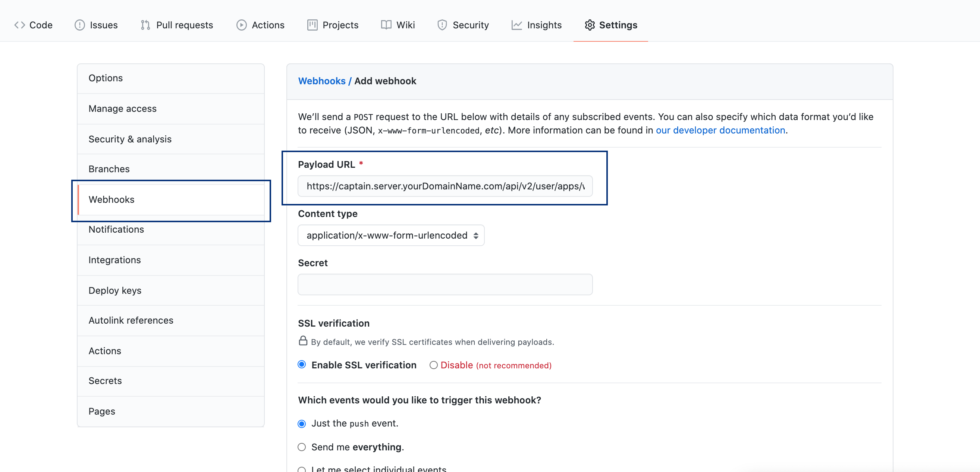Click the Webhooks breadcrumb link
This screenshot has height=472, width=980.
tap(321, 81)
